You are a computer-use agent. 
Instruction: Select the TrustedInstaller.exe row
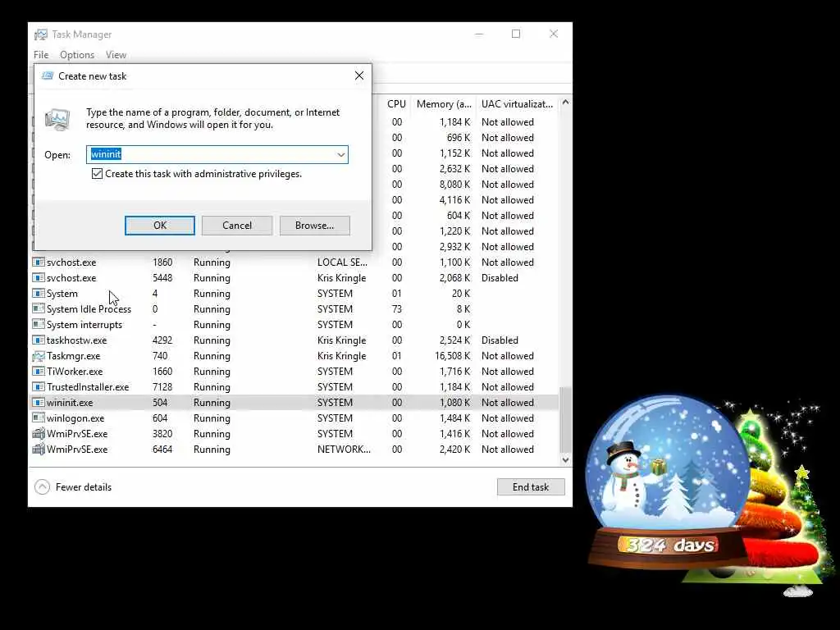point(294,387)
